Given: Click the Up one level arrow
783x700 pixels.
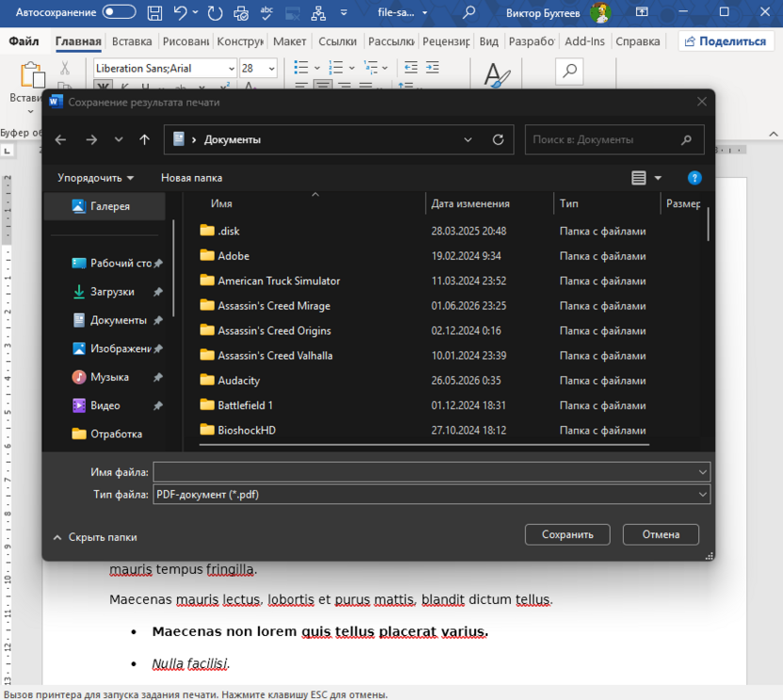Looking at the screenshot, I should 144,140.
